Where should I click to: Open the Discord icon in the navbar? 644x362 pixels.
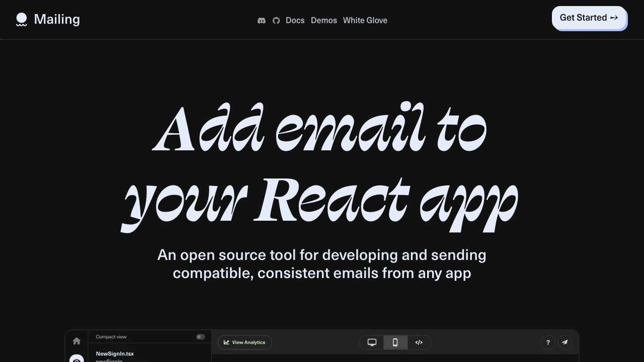[x=262, y=21]
